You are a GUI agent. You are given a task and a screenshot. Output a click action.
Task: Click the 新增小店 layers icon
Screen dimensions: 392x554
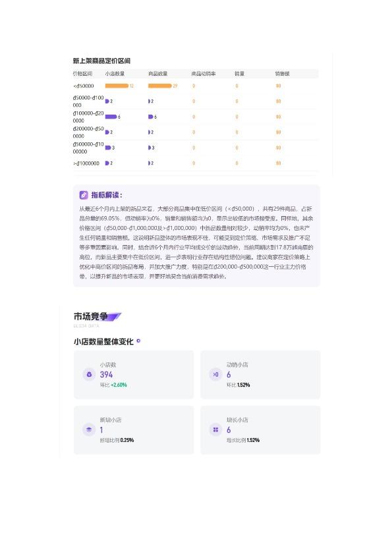click(x=89, y=429)
